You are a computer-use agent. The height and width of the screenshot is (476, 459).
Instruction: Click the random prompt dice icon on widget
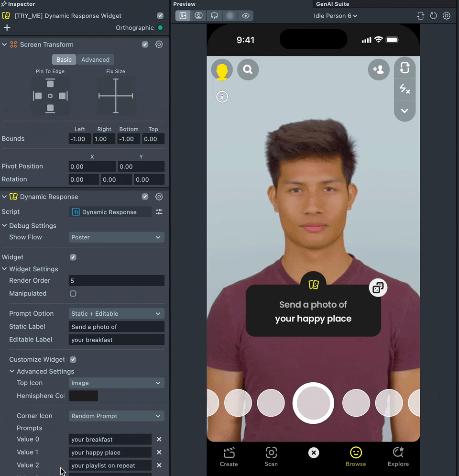click(378, 288)
